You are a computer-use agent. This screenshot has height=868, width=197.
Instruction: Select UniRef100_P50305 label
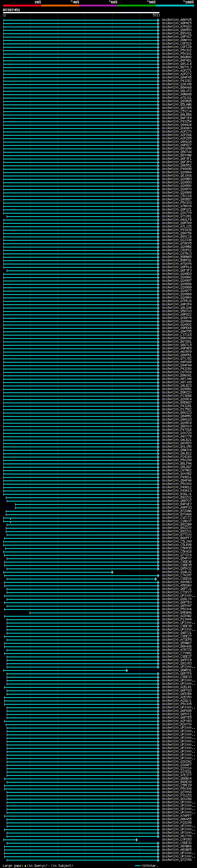pyautogui.click(x=177, y=704)
